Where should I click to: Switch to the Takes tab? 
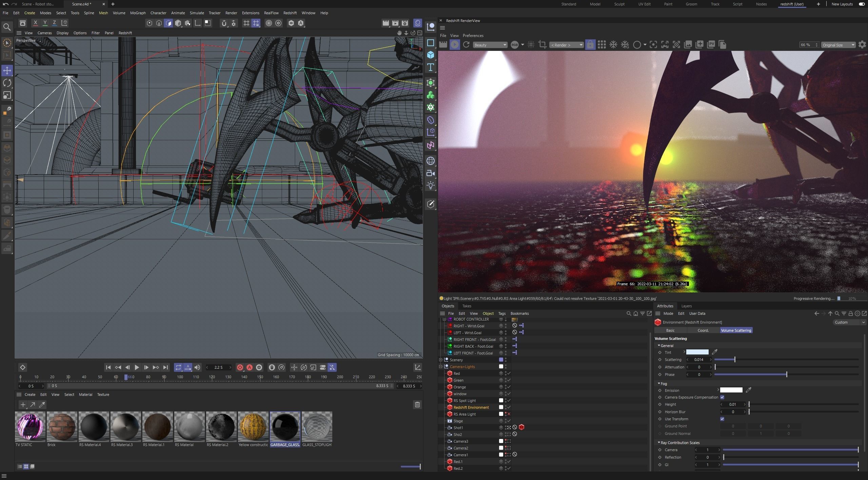pos(467,306)
